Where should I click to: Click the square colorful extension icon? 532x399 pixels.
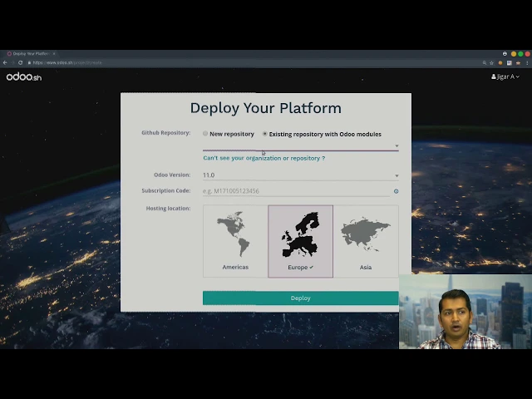pyautogui.click(x=510, y=63)
